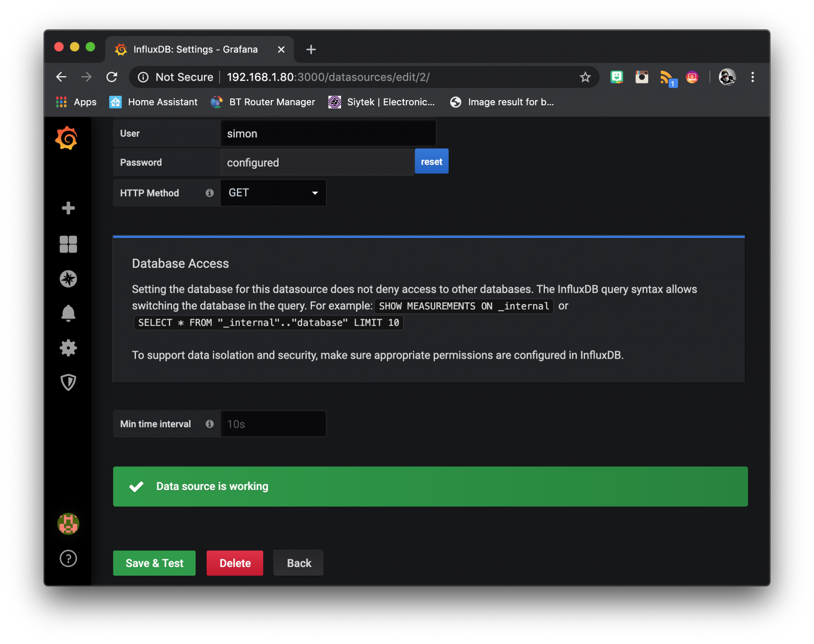814x644 pixels.
Task: Open the Dashboards panel icon
Action: [68, 244]
